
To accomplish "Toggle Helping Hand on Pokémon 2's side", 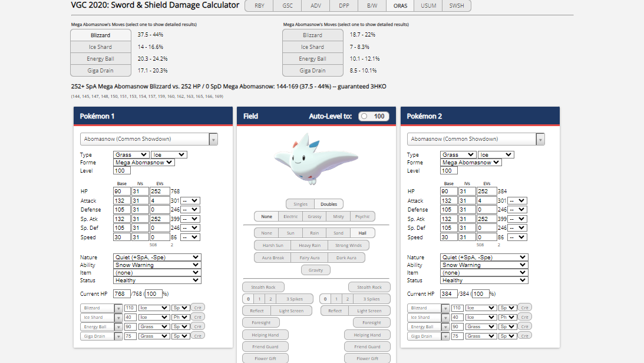I will (x=367, y=335).
